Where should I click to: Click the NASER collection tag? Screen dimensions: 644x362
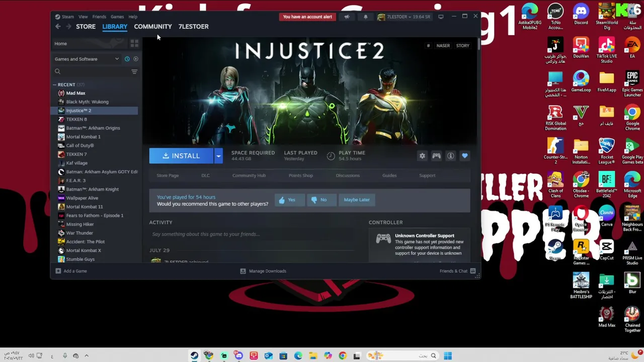(x=443, y=46)
